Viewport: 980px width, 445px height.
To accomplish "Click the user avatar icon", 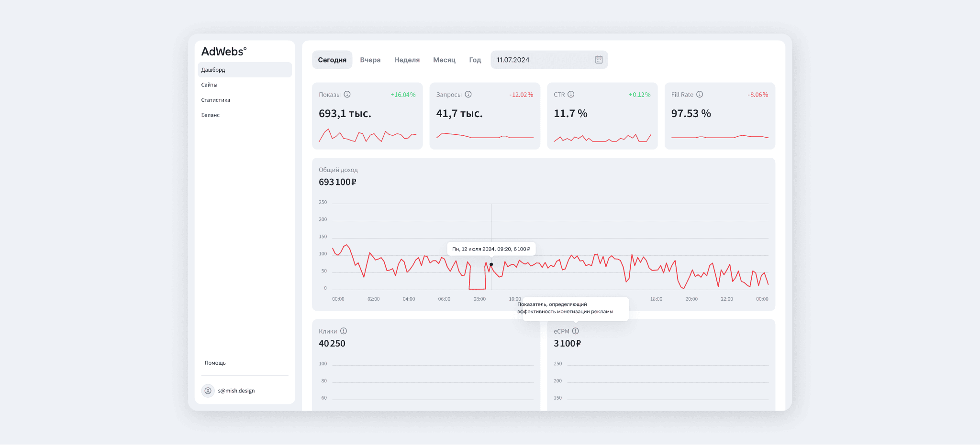I will tap(208, 391).
